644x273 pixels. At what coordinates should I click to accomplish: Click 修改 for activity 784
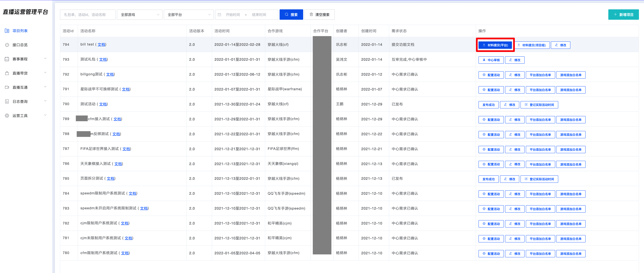coord(515,194)
